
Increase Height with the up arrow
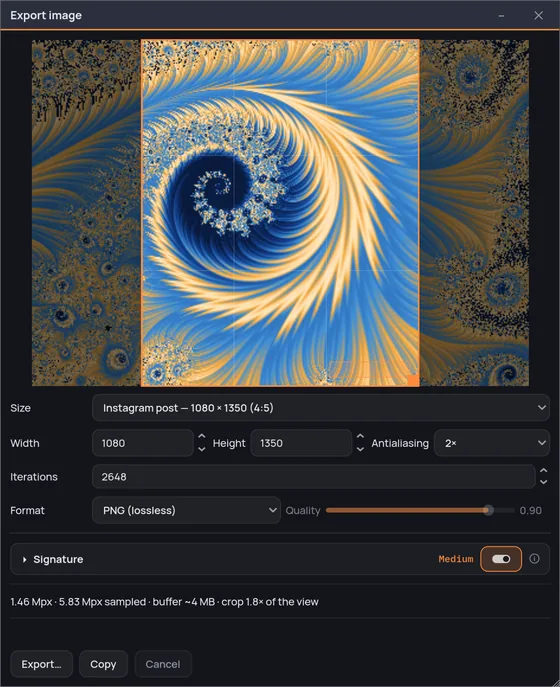tap(360, 436)
